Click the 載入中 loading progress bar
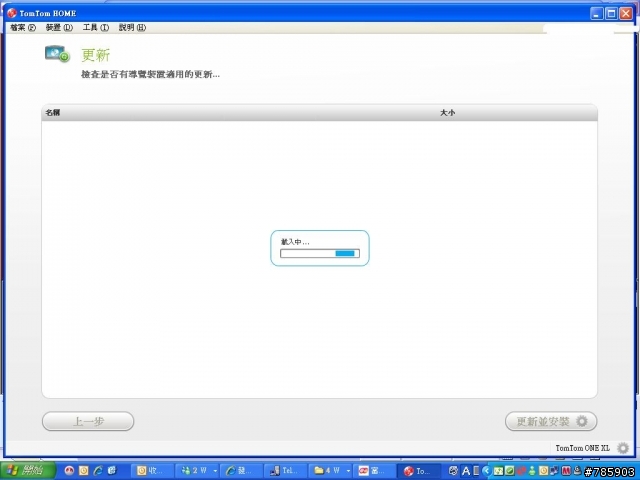This screenshot has width=640, height=480. pyautogui.click(x=320, y=253)
